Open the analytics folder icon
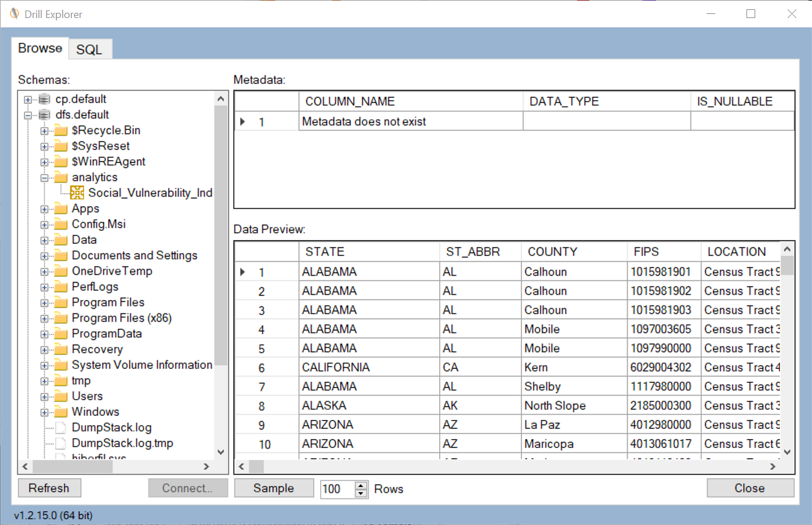Viewport: 812px width, 525px height. [x=60, y=176]
